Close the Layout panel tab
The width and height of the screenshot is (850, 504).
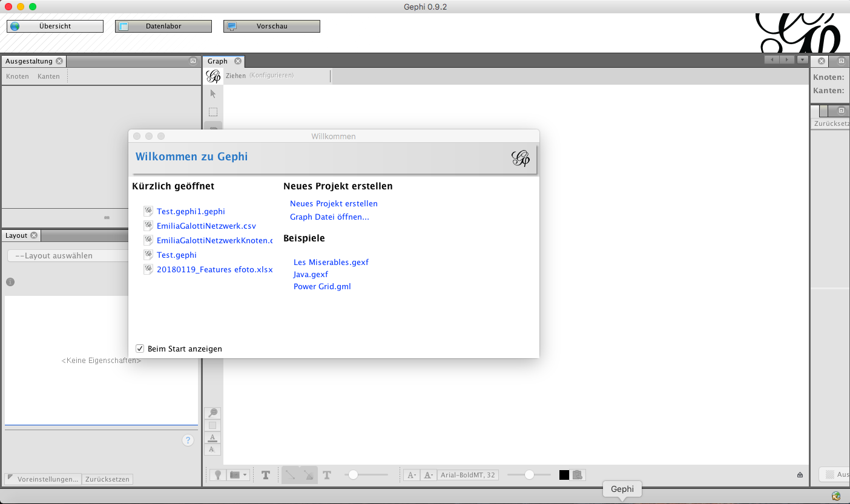(34, 235)
